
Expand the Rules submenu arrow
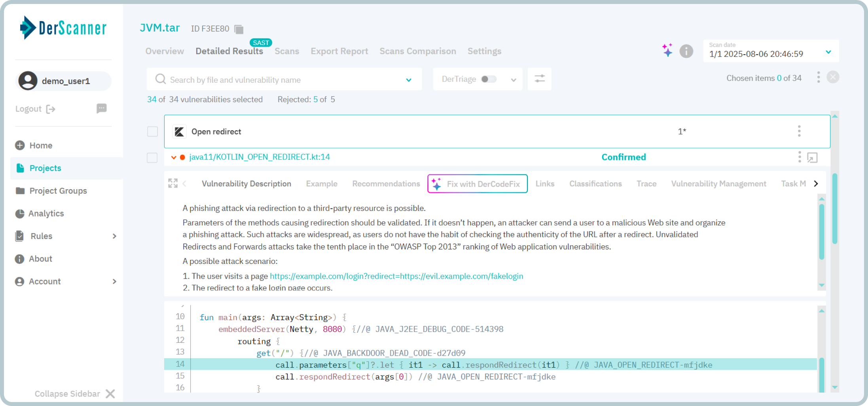click(114, 236)
